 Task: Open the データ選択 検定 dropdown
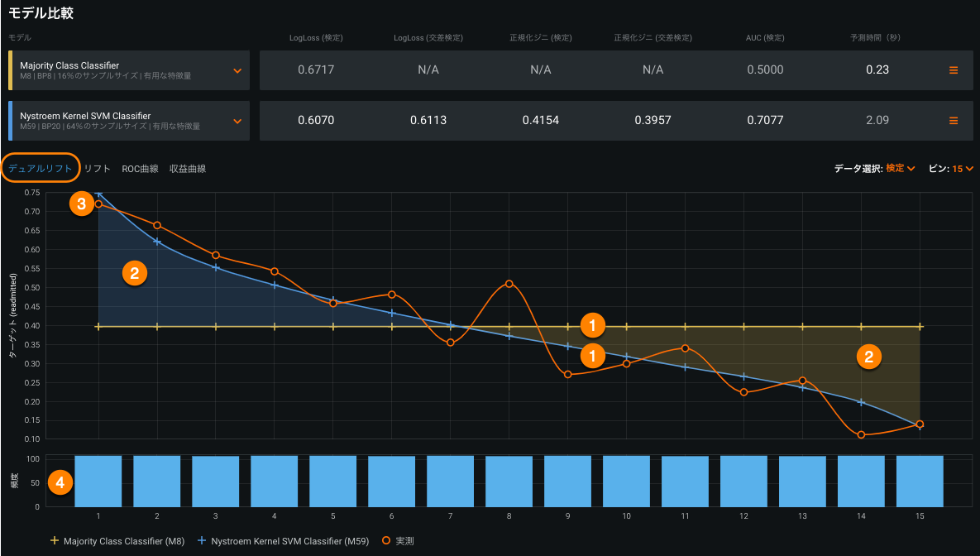[x=900, y=169]
